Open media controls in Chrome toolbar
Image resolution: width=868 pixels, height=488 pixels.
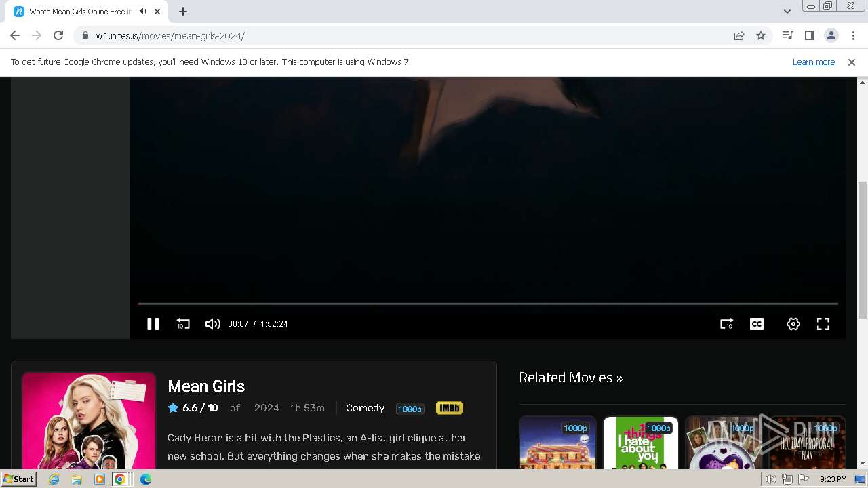tap(787, 35)
